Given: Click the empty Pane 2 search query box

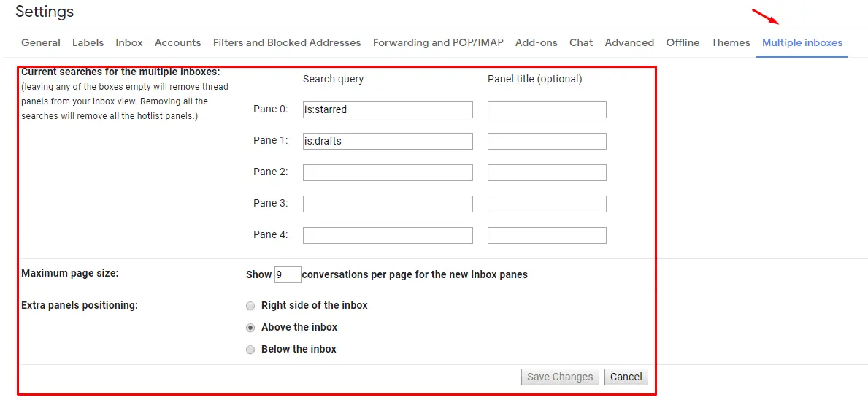Looking at the screenshot, I should tap(388, 173).
